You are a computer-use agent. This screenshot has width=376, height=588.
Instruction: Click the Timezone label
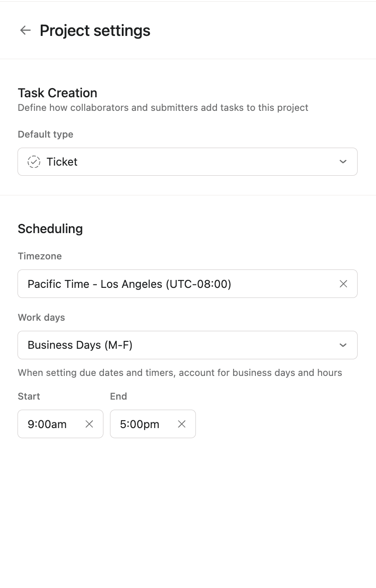tap(39, 256)
